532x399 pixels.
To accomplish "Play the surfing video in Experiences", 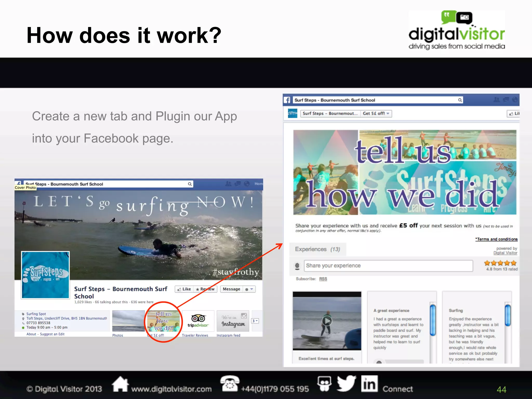I will click(x=327, y=321).
